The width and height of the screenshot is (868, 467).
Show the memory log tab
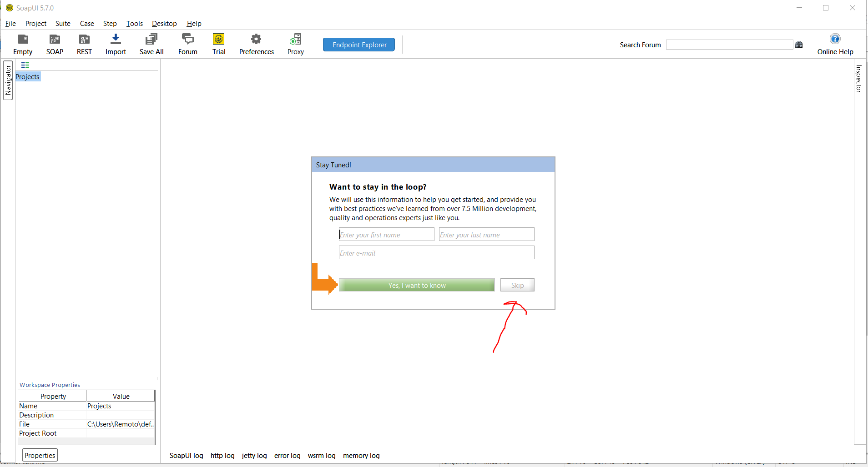point(361,456)
